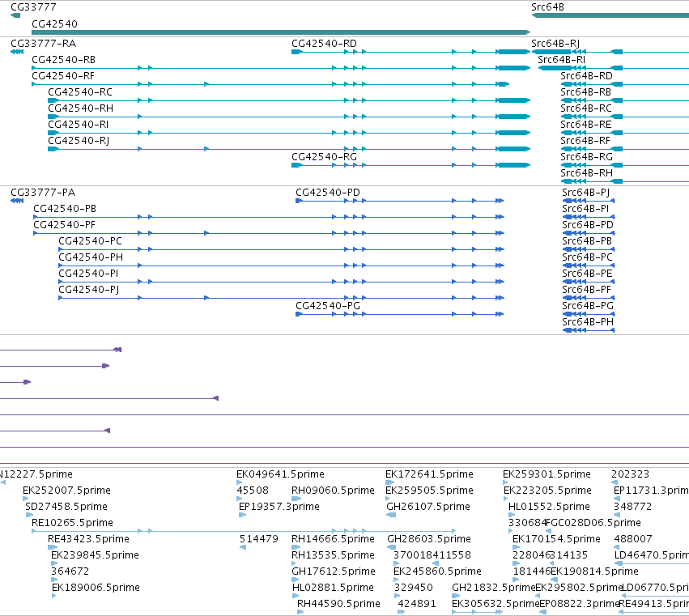Select EST GH26107.5prime
The height and width of the screenshot is (616, 689).
428,507
